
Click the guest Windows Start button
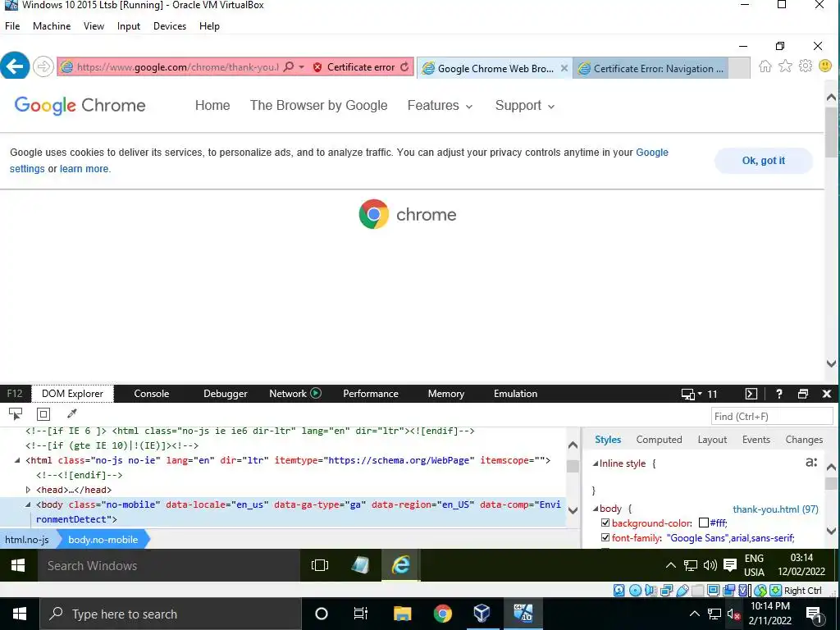[18, 565]
